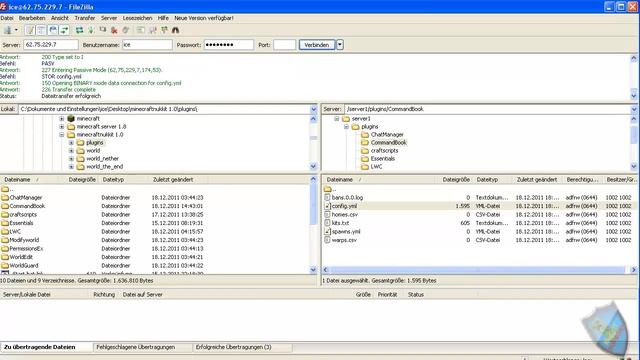Toggle transfer queue display toolbar icon
Screen dimensions: 640x360
[x=64, y=30]
